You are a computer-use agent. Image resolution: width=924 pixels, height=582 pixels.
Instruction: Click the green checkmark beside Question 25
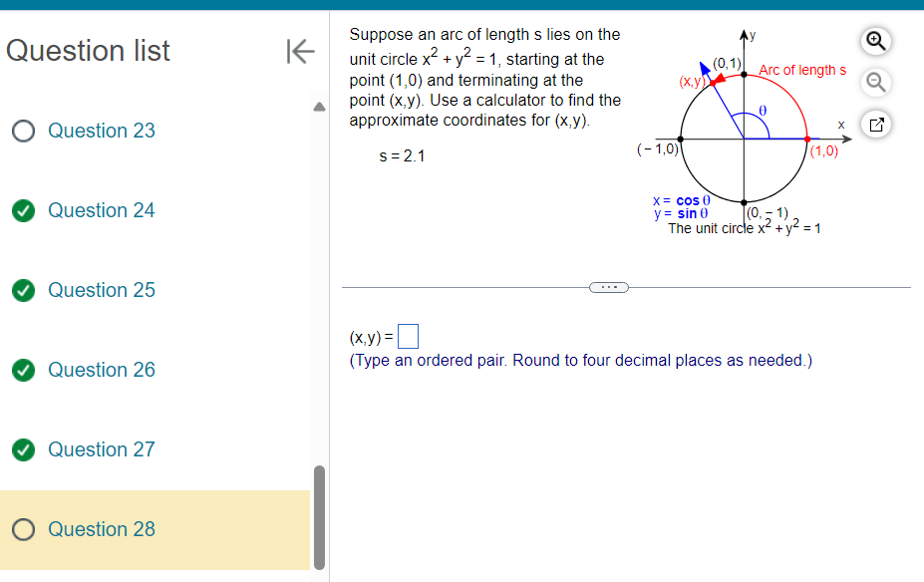pyautogui.click(x=22, y=290)
